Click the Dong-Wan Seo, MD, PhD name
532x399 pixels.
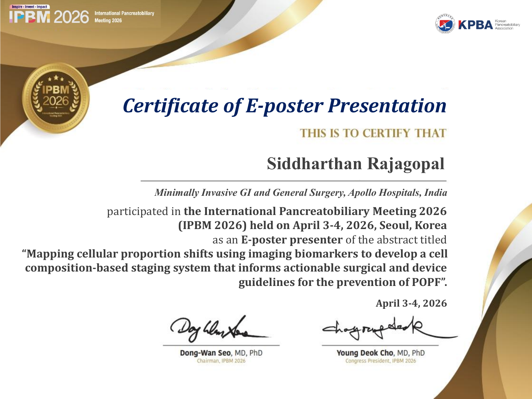221,353
